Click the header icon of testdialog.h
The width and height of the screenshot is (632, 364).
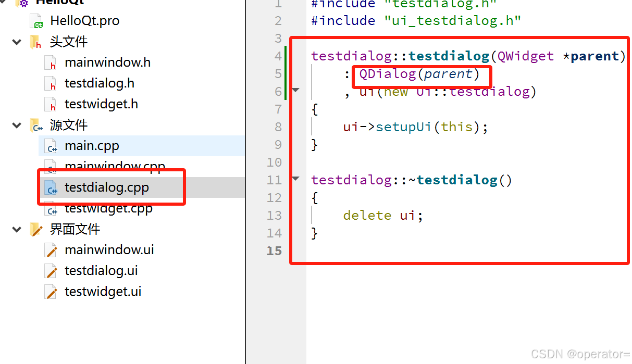click(51, 84)
